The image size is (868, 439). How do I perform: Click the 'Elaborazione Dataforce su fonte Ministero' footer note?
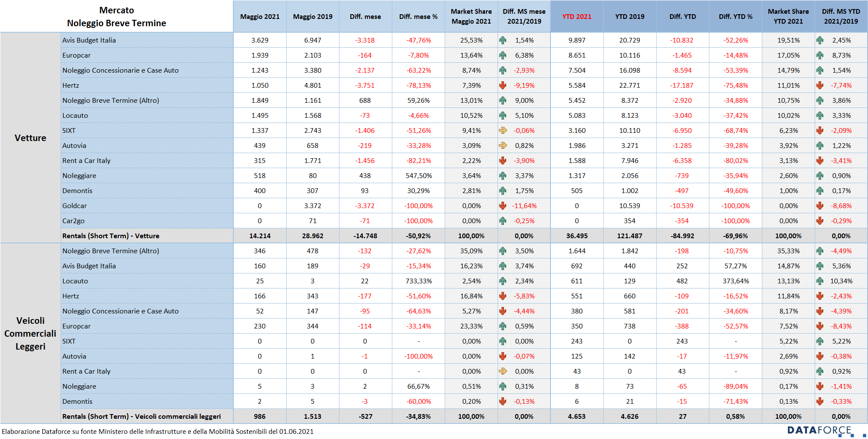[x=158, y=432]
